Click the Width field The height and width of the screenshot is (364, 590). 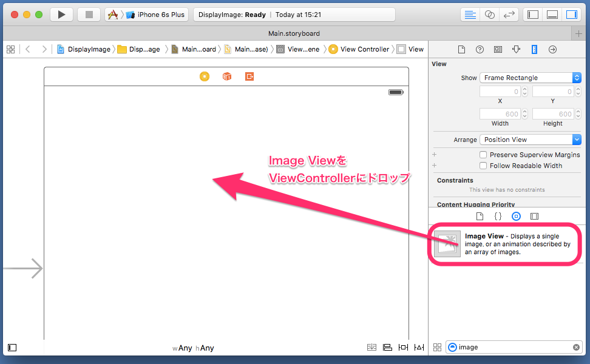[x=500, y=114]
